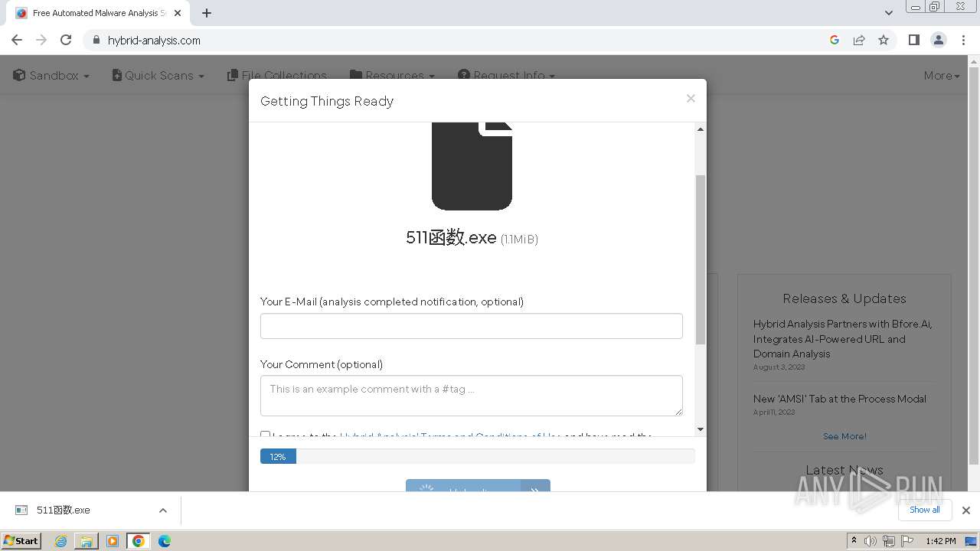Open the Request Info menu

(507, 75)
